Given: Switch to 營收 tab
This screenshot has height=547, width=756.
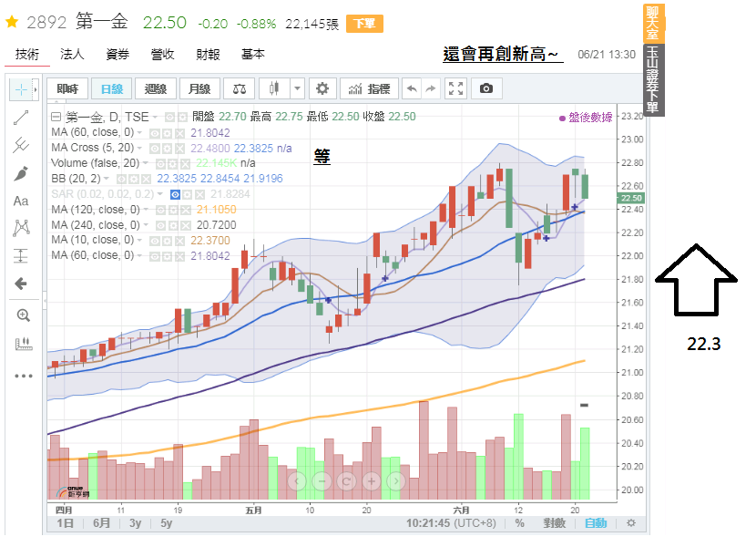Looking at the screenshot, I should (x=162, y=54).
